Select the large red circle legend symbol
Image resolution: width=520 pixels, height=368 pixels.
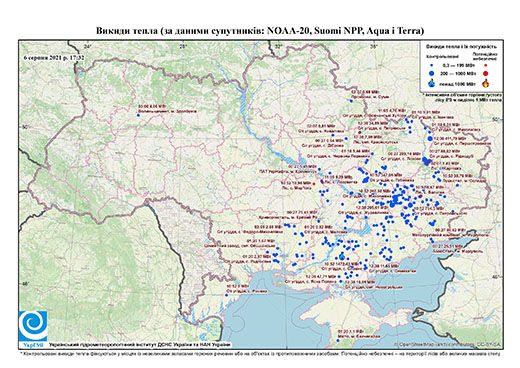click(x=485, y=74)
